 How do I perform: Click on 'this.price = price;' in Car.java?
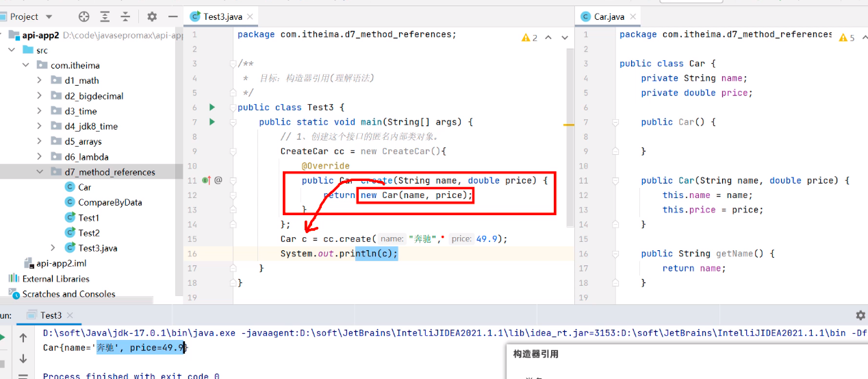[x=713, y=210]
